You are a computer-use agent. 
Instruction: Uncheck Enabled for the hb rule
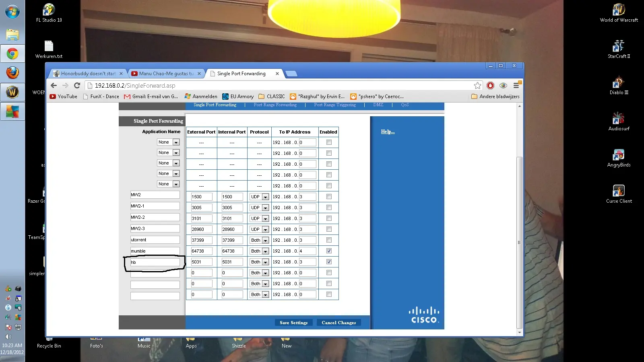[x=329, y=262]
